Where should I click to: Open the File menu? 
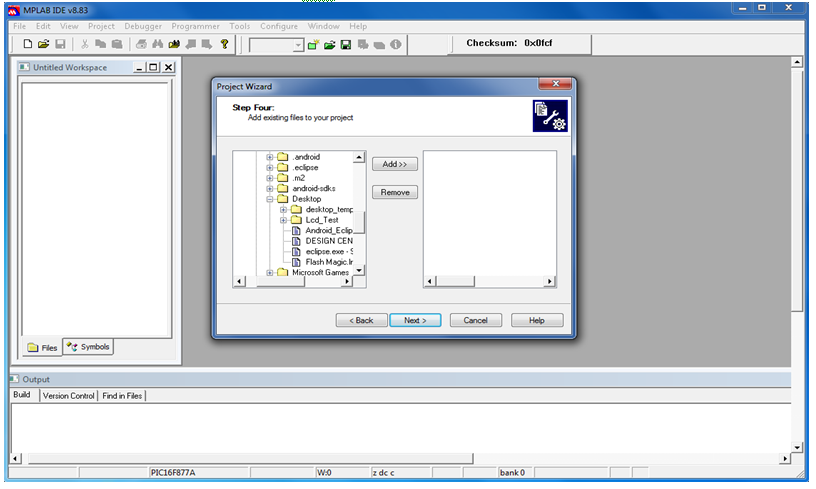[x=19, y=26]
